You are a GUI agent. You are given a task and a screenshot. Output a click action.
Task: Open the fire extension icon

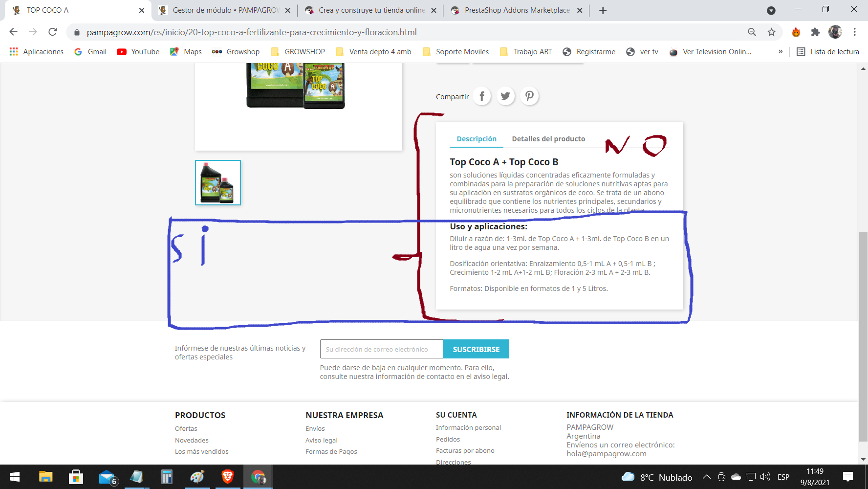tap(796, 32)
